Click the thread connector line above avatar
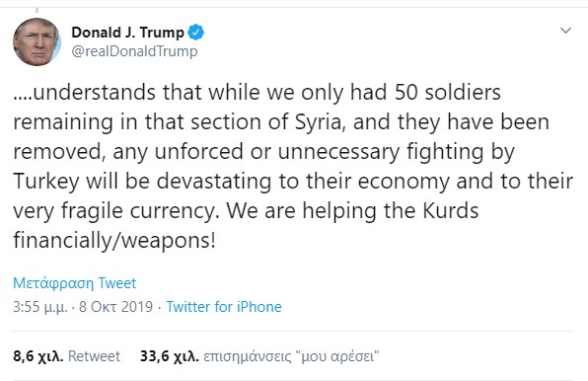 coord(37,10)
